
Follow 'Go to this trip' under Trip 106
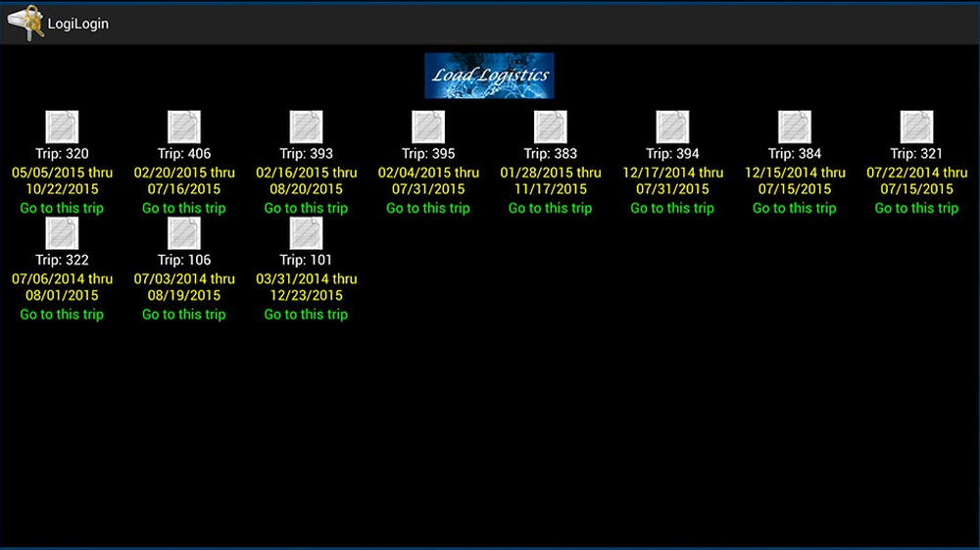(x=184, y=315)
